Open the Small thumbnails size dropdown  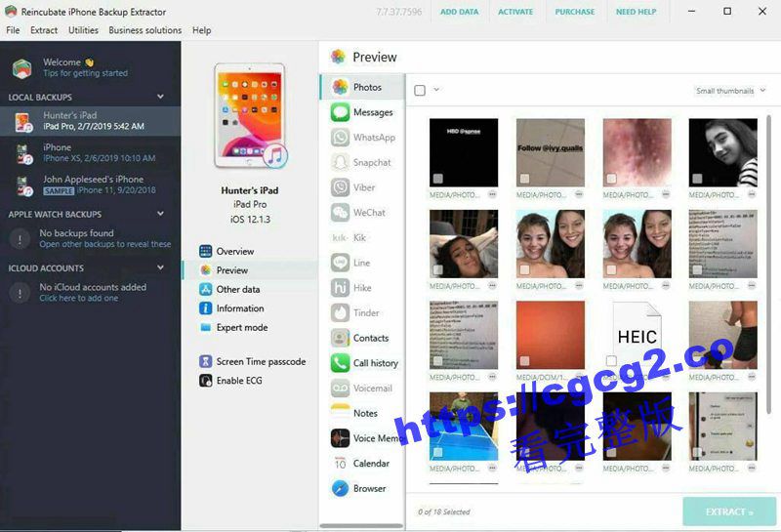[730, 91]
